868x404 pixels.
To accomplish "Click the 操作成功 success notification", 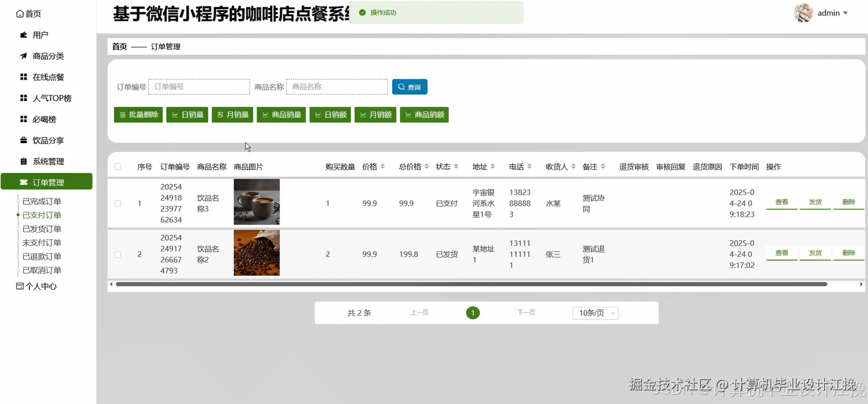I will 436,12.
